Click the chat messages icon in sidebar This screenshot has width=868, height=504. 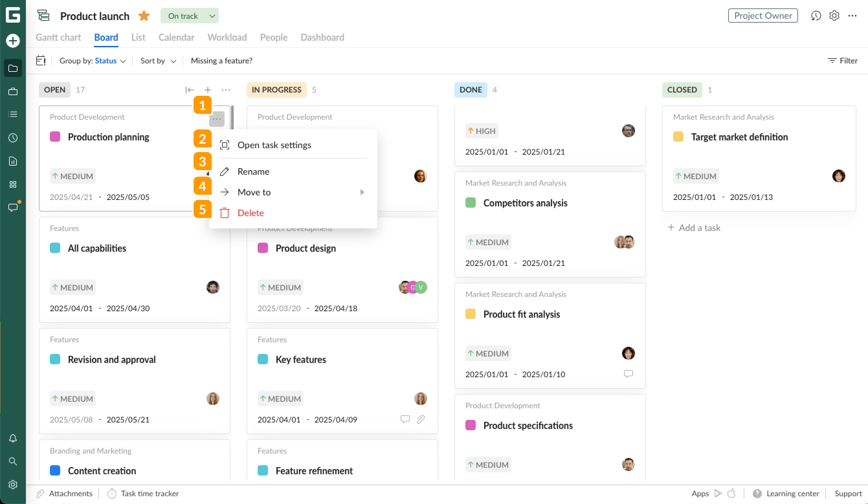click(x=13, y=207)
